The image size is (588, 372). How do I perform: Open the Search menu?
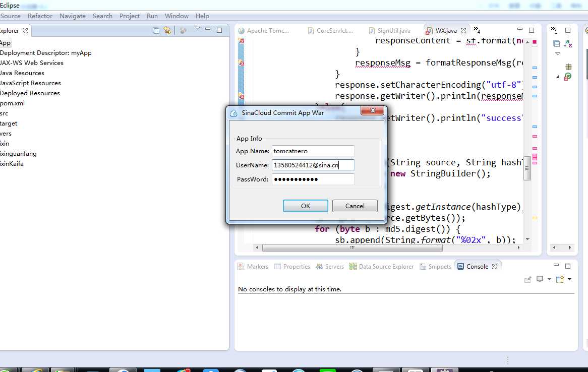pos(102,16)
